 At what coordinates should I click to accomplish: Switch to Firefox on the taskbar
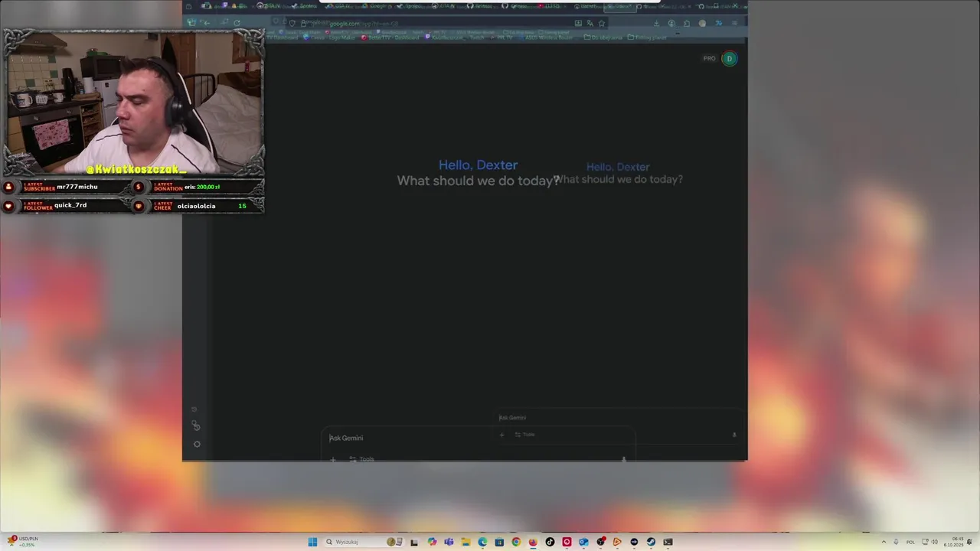coord(533,542)
